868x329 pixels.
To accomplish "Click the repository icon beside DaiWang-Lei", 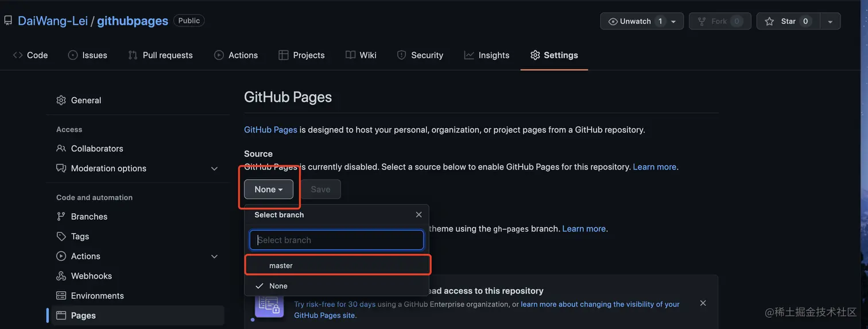I will point(8,21).
